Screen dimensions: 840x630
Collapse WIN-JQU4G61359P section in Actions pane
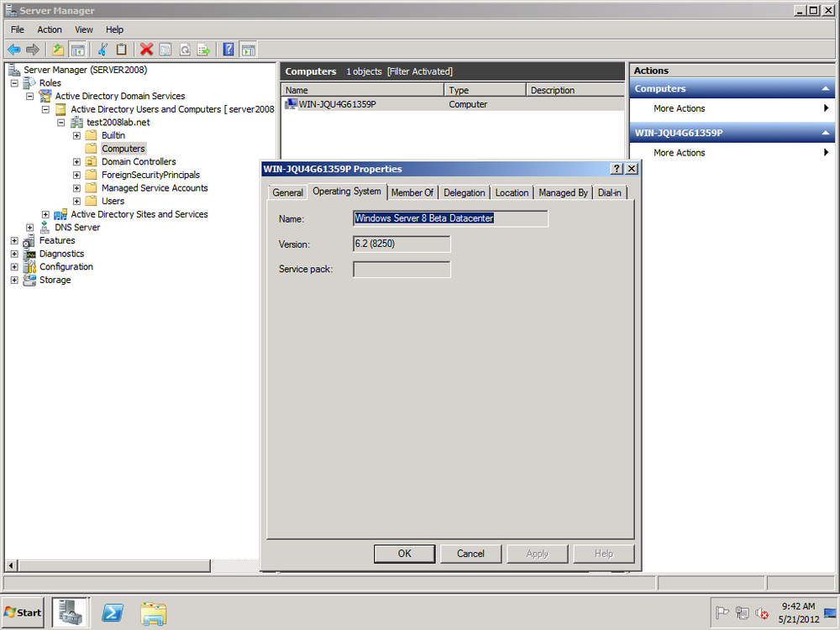(x=826, y=133)
